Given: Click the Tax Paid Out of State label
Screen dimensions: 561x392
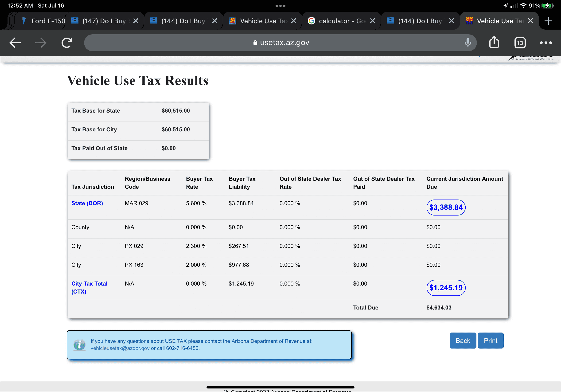Looking at the screenshot, I should (x=99, y=148).
